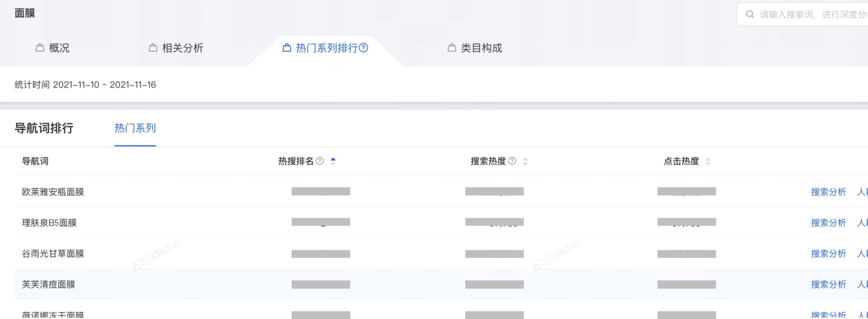Select the 导航词排行 sub-tab

(x=44, y=128)
